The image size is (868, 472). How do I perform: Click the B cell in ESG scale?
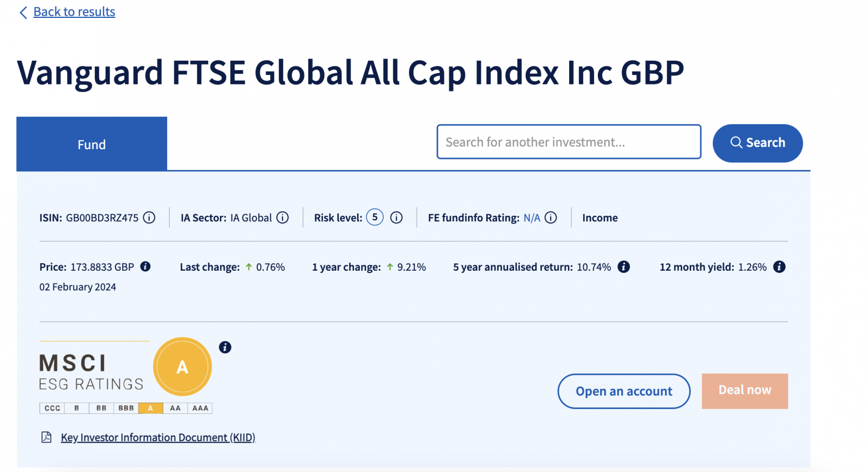[x=77, y=408]
